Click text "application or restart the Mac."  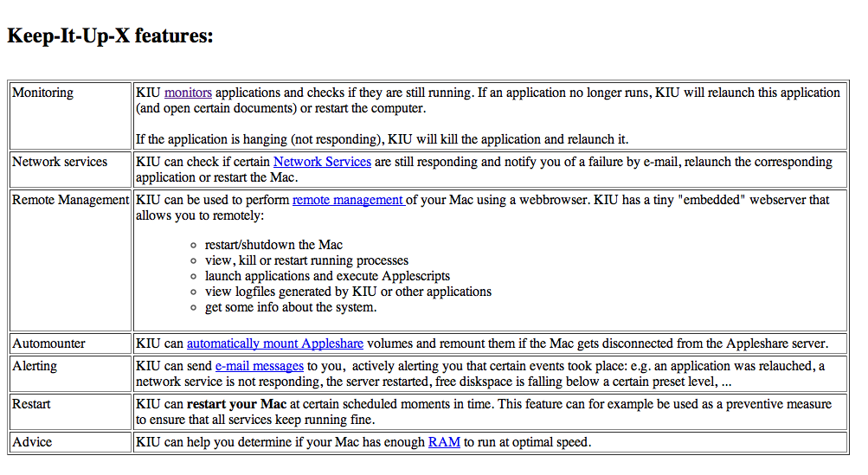point(217,177)
